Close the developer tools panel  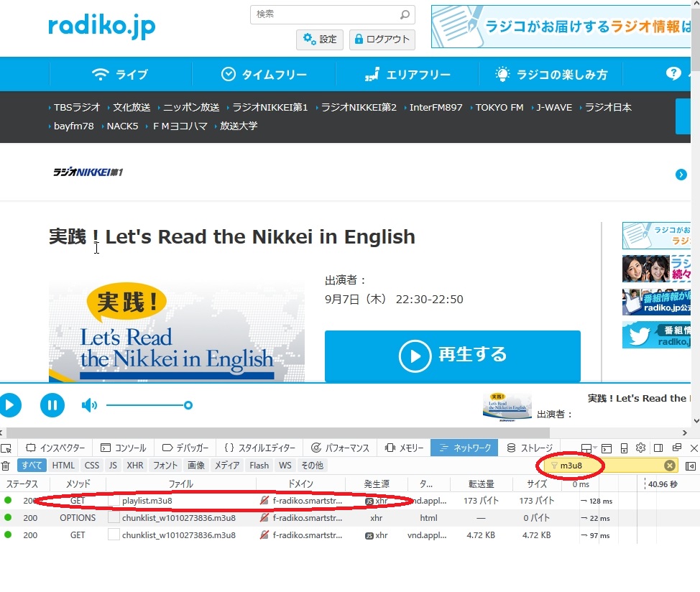pyautogui.click(x=694, y=448)
